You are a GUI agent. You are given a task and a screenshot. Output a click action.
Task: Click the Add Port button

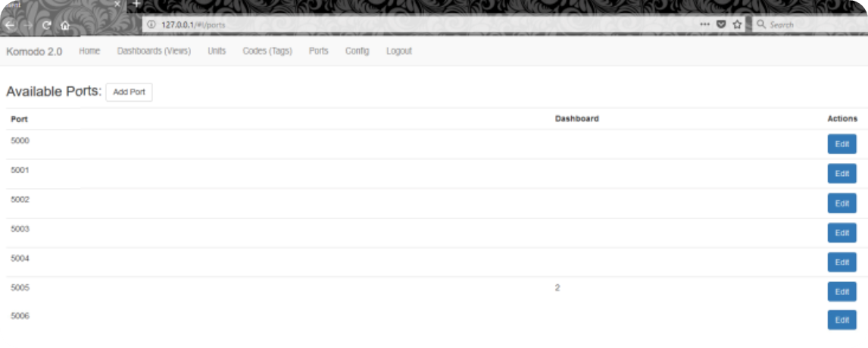pos(129,92)
